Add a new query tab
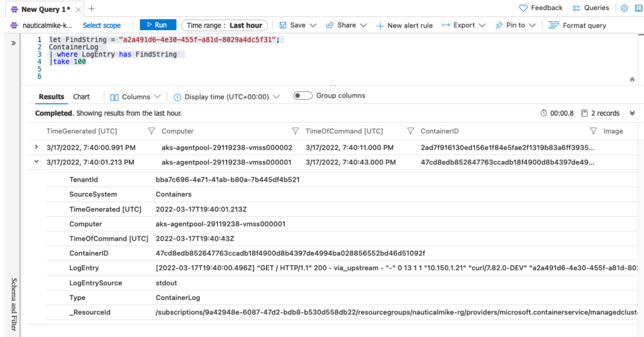 (x=92, y=9)
